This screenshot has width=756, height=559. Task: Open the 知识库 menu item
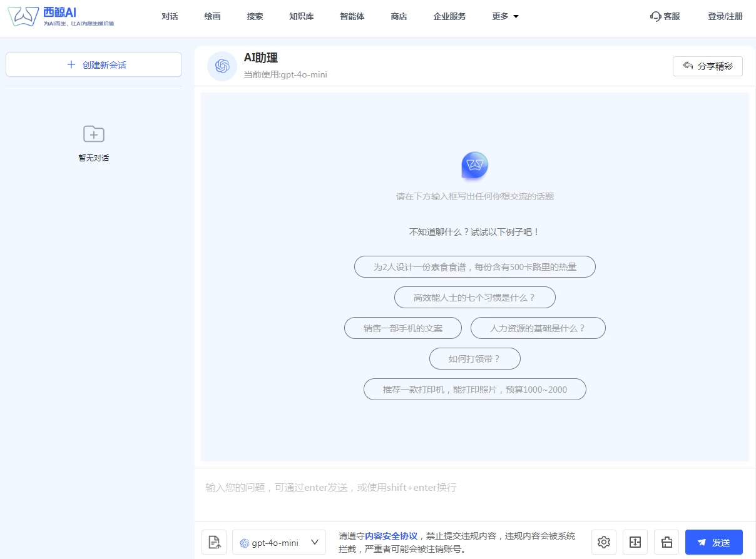(301, 17)
